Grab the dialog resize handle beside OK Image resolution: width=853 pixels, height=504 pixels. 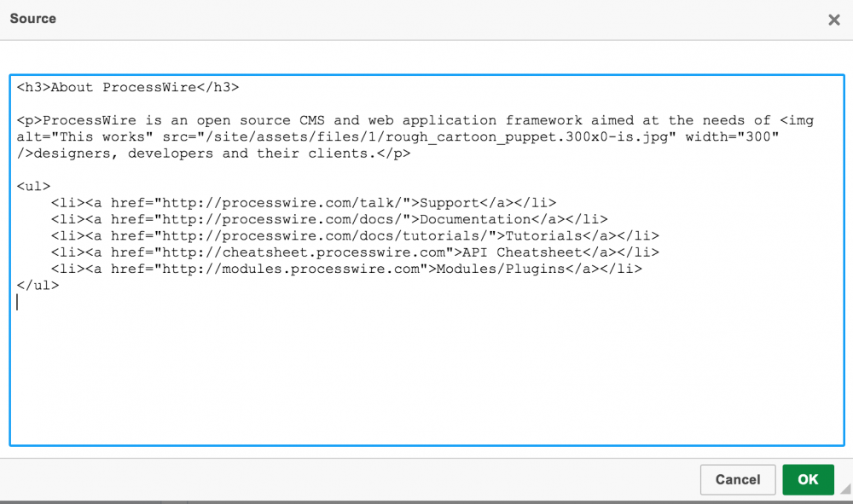[x=845, y=489]
